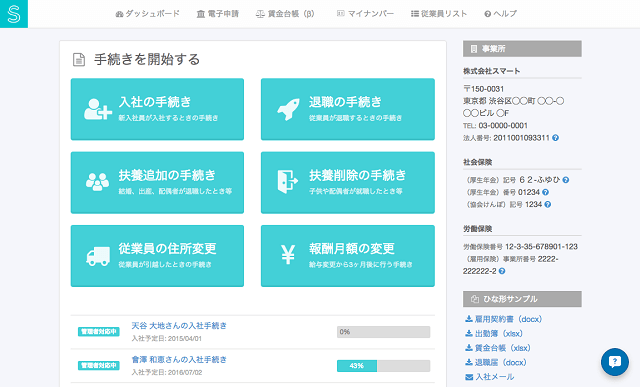Click the help icon next to 法人番号
This screenshot has width=640, height=387.
556,138
